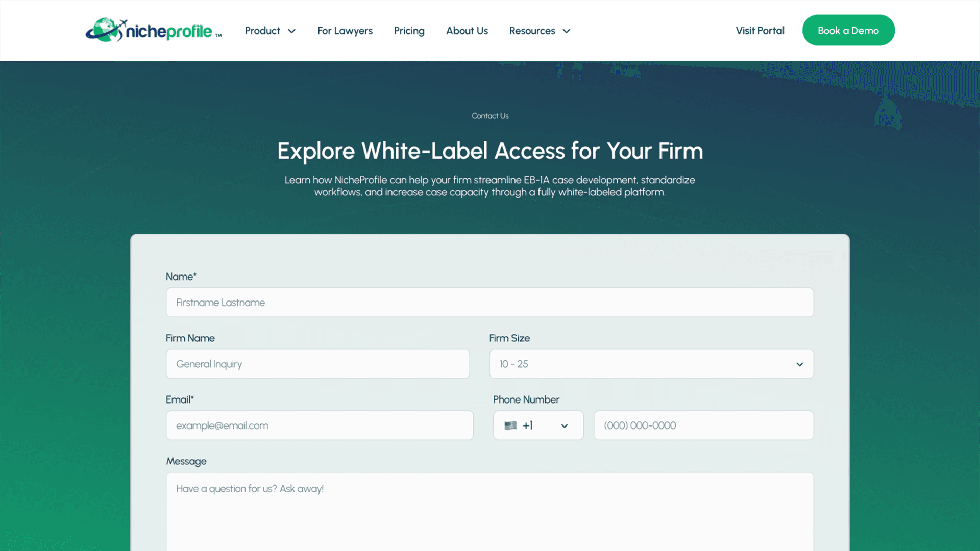Click into the Message text area
The height and width of the screenshot is (551, 980).
point(489,511)
